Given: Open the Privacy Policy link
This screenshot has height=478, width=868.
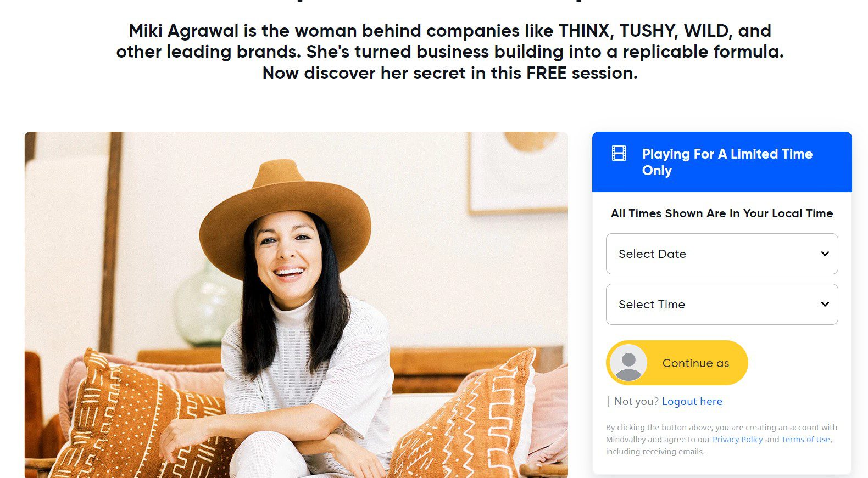Looking at the screenshot, I should 738,440.
